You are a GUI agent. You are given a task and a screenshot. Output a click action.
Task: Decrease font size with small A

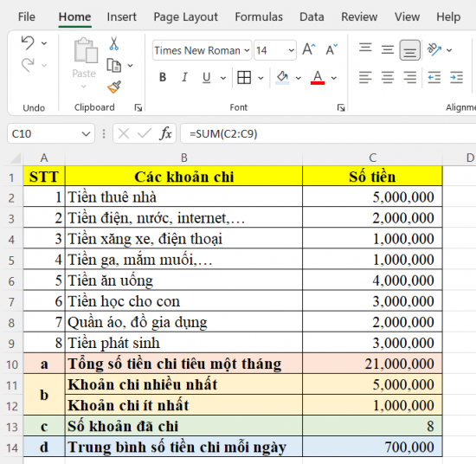[x=331, y=49]
